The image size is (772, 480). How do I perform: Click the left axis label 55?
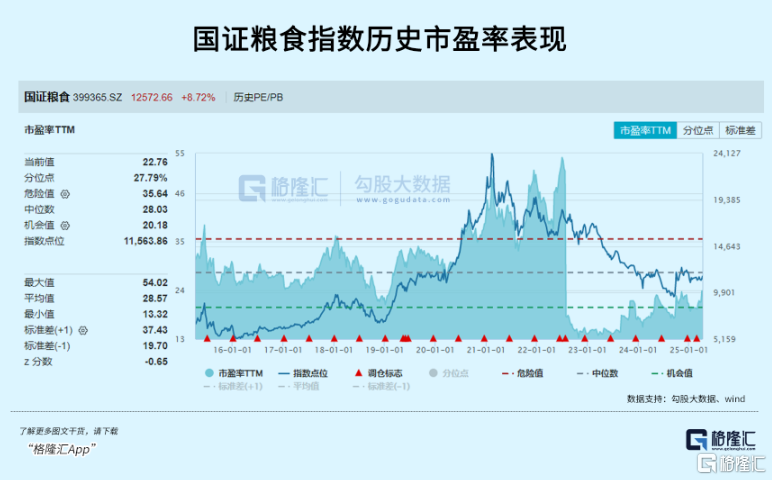coord(180,154)
